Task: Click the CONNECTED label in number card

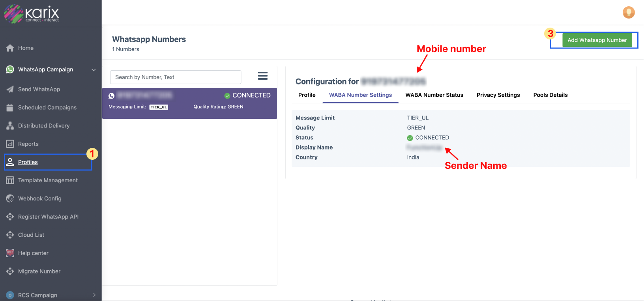Action: (x=251, y=95)
